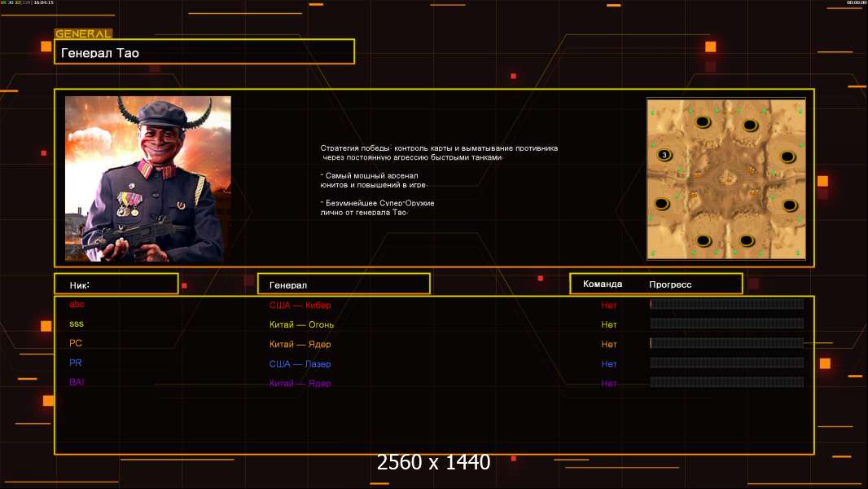Click 'Китай — Ядер' in the BAI row

click(x=300, y=383)
